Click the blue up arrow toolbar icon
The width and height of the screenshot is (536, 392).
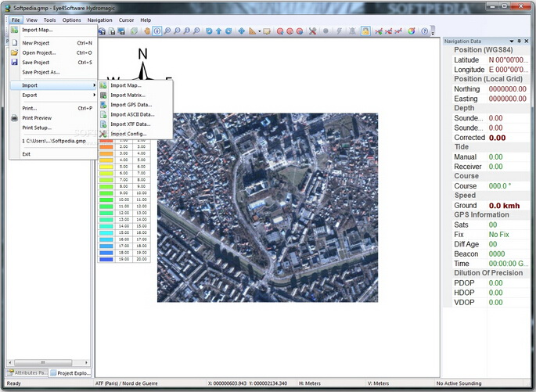[218, 31]
